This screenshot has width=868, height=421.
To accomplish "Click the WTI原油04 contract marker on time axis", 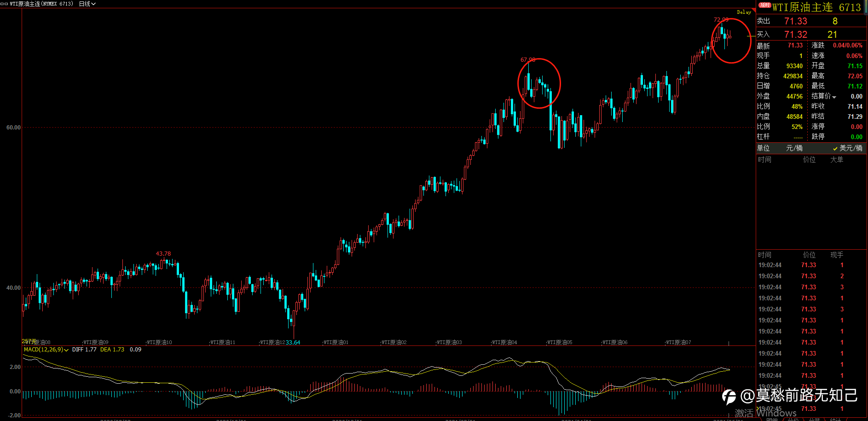I will tap(504, 342).
